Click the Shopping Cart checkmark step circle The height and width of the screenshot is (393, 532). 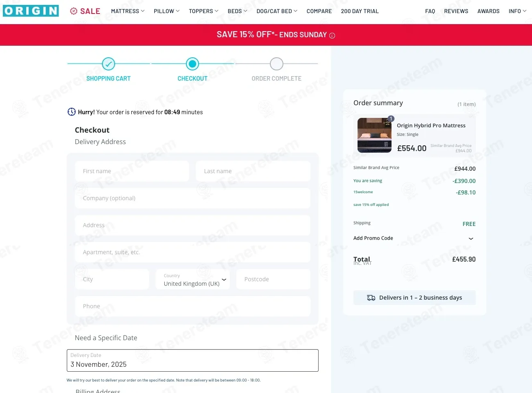(109, 64)
